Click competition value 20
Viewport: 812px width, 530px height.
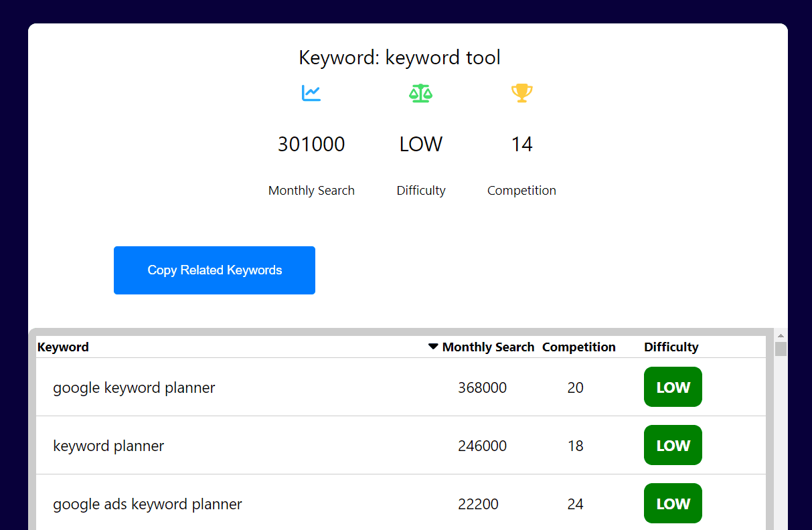[576, 387]
